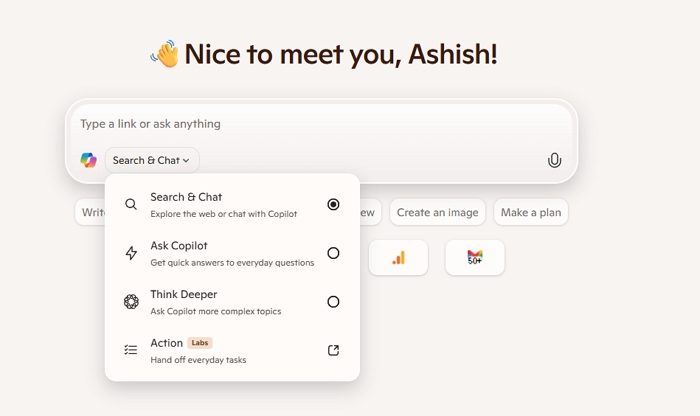Click the Create an image button
700x416 pixels.
point(438,212)
